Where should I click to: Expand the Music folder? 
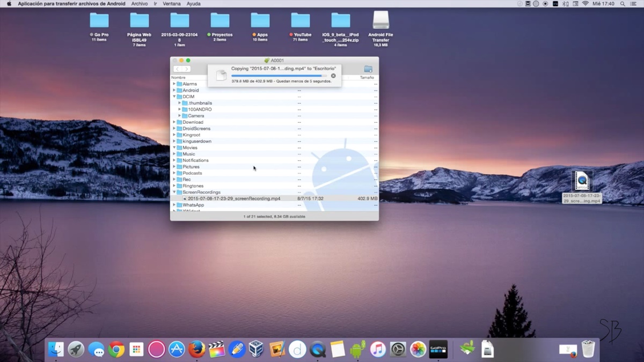click(x=174, y=154)
